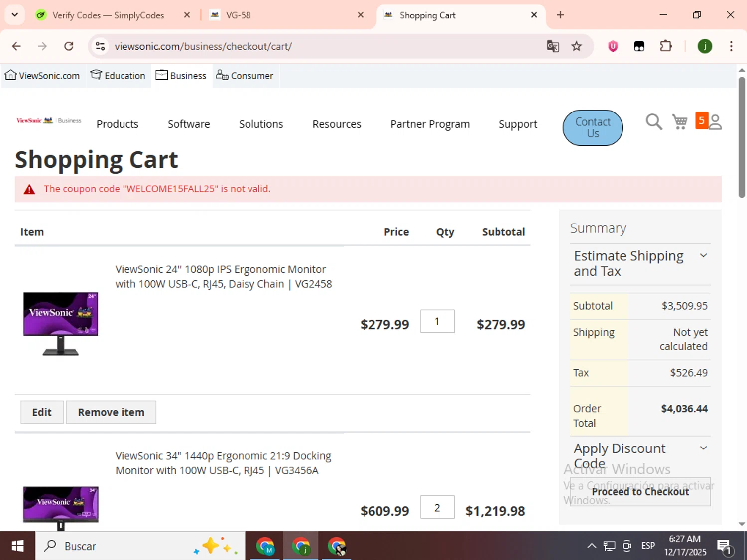The width and height of the screenshot is (747, 560).
Task: Open ViewSonic 24" VG2458 product title link
Action: pyautogui.click(x=224, y=276)
